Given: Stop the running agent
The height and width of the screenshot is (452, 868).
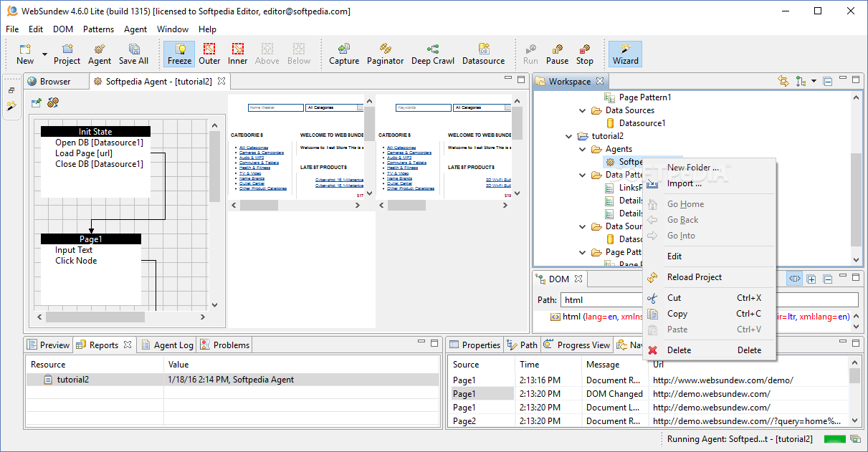Looking at the screenshot, I should pyautogui.click(x=585, y=54).
